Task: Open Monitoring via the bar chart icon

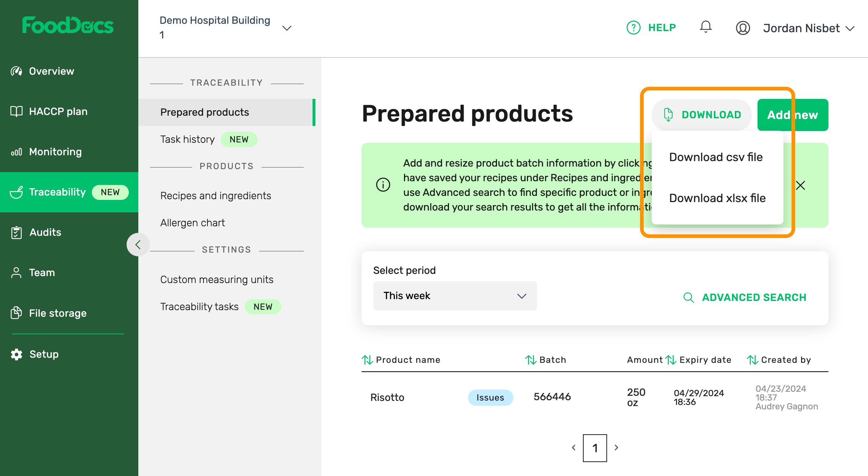Action: 16,152
